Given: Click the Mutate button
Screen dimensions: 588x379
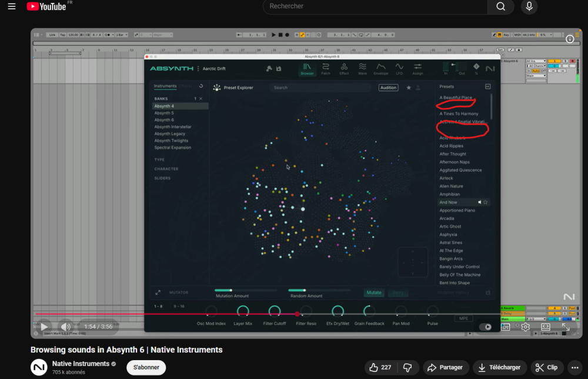Looking at the screenshot, I should (374, 292).
